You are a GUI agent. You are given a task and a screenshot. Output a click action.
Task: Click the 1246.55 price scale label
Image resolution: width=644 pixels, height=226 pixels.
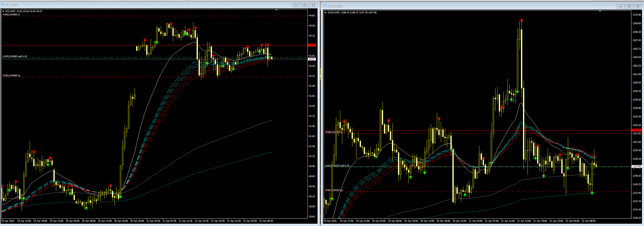pyautogui.click(x=637, y=176)
